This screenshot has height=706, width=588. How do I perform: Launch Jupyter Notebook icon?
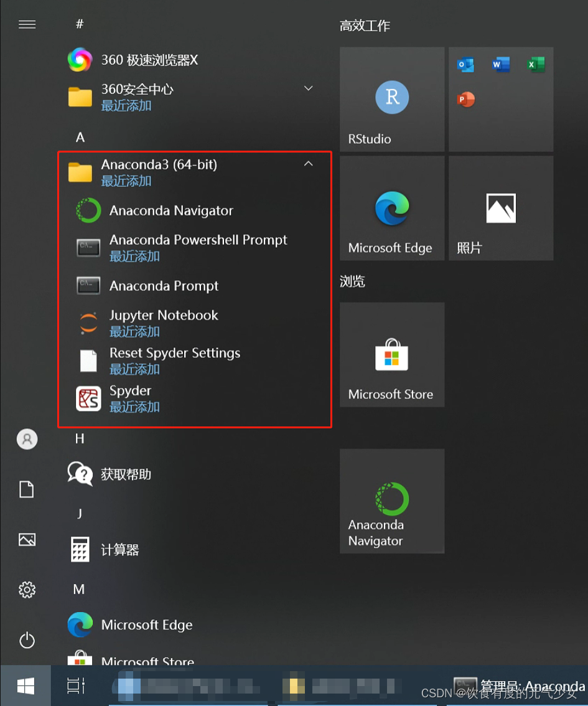(88, 323)
